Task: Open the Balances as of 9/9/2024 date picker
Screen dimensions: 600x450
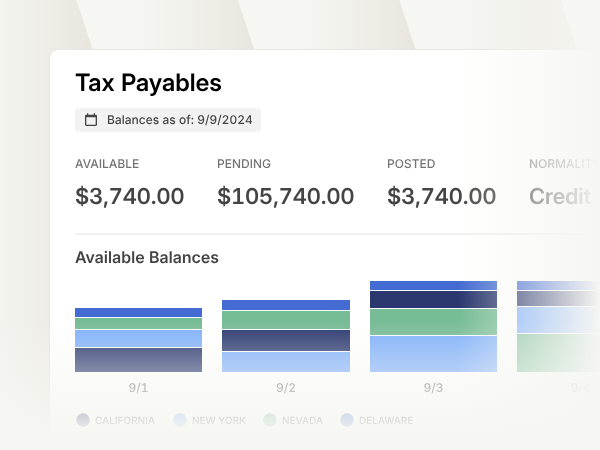Action: [168, 120]
